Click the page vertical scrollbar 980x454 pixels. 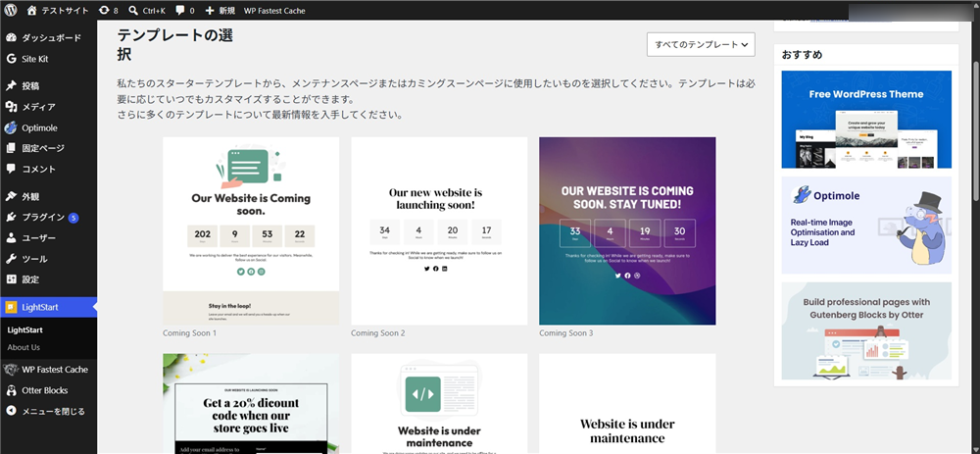point(976,131)
